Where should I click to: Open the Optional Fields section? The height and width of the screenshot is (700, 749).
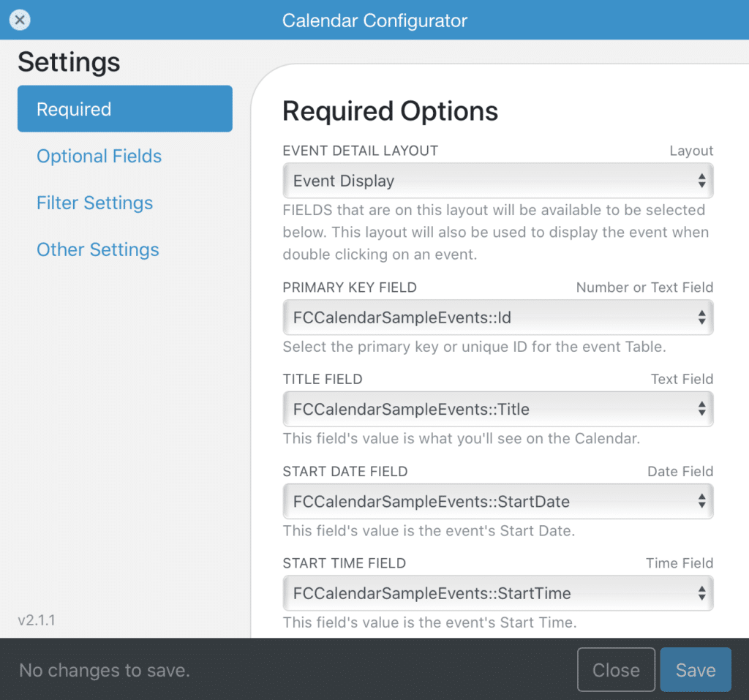pyautogui.click(x=99, y=157)
